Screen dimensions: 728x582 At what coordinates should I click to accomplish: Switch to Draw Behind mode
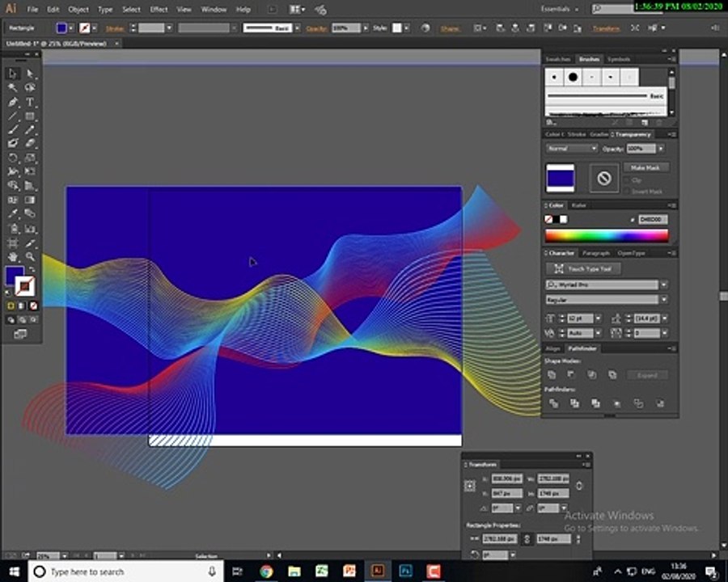pos(21,320)
